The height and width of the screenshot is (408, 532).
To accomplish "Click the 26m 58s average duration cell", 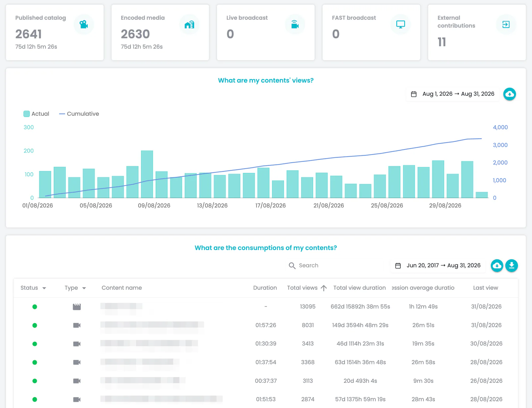I will pos(423,362).
